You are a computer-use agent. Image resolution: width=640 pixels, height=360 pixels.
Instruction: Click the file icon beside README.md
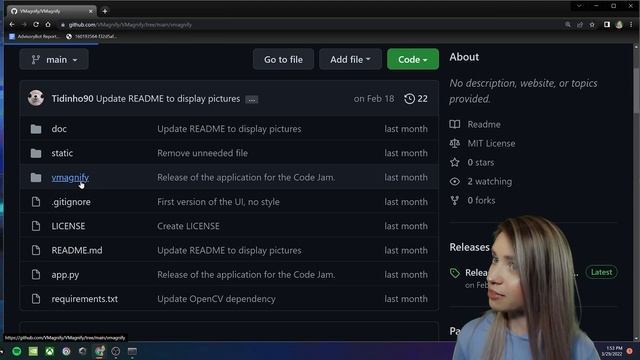click(x=36, y=250)
